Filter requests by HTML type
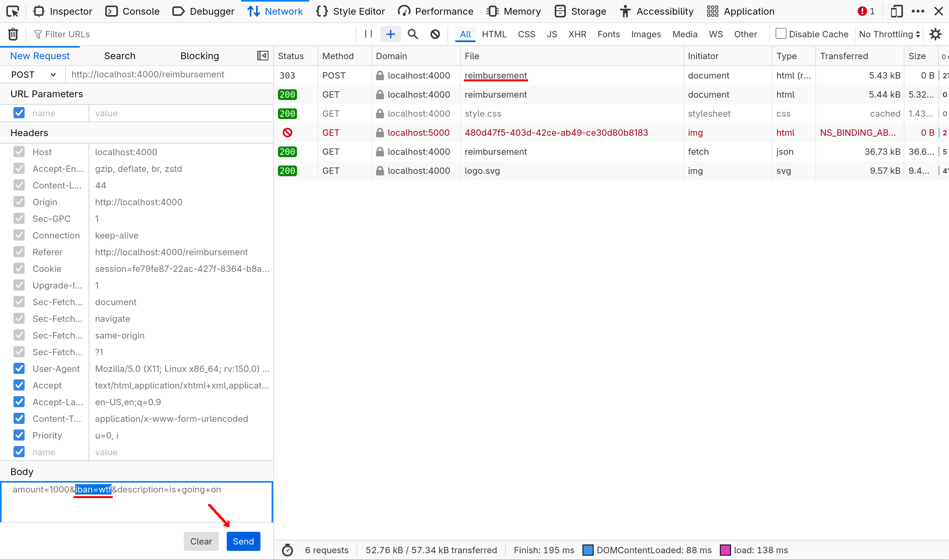Image resolution: width=949 pixels, height=560 pixels. [494, 34]
